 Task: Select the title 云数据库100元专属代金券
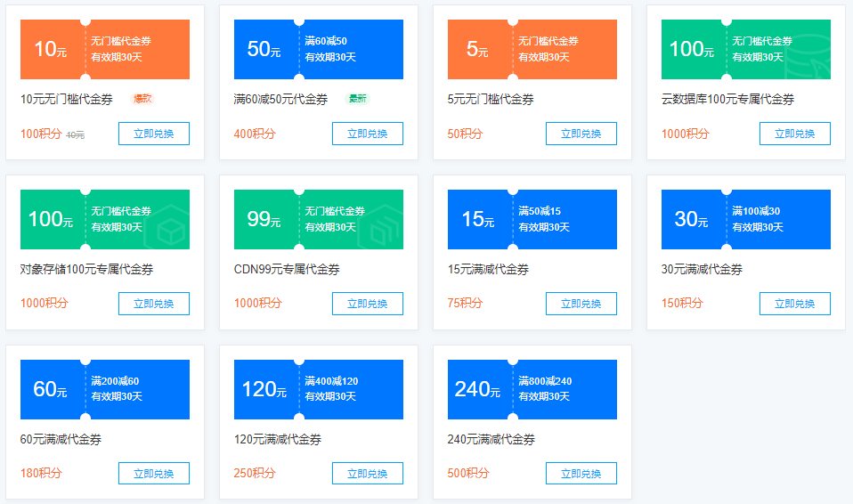(x=727, y=99)
